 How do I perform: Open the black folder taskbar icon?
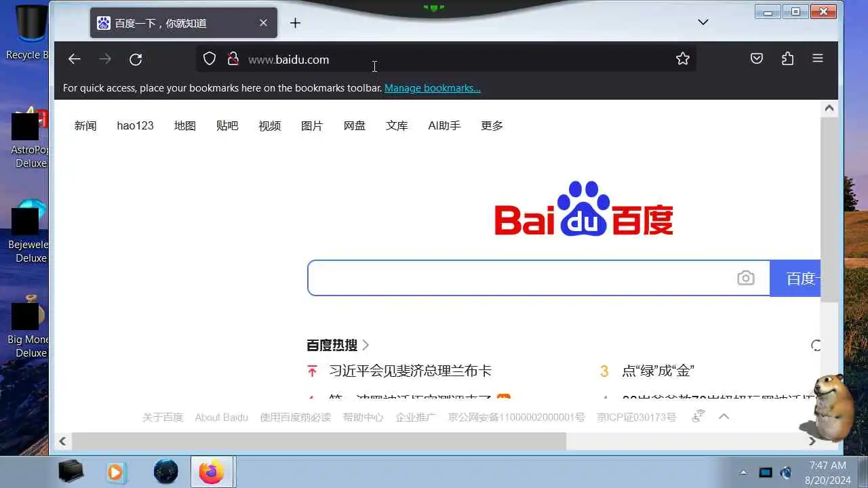click(x=71, y=472)
